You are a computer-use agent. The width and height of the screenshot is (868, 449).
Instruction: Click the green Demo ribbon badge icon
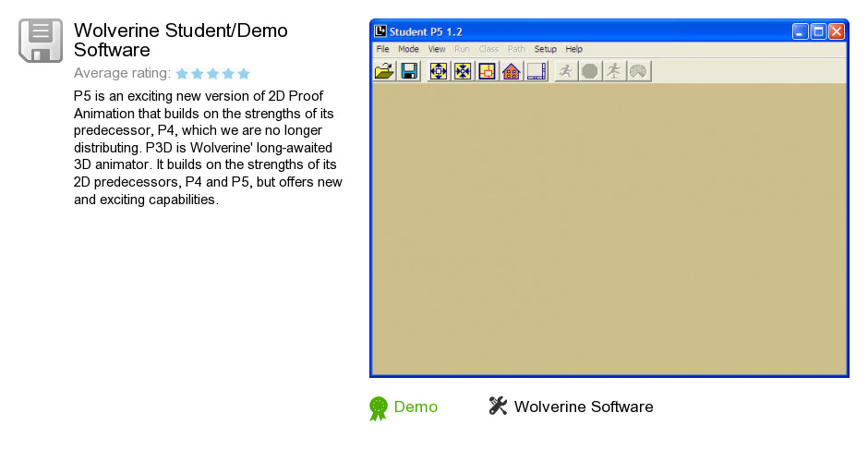[379, 408]
